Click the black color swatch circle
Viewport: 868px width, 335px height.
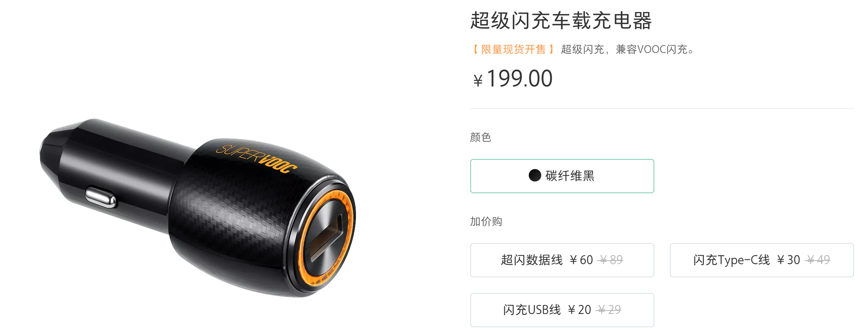(535, 175)
